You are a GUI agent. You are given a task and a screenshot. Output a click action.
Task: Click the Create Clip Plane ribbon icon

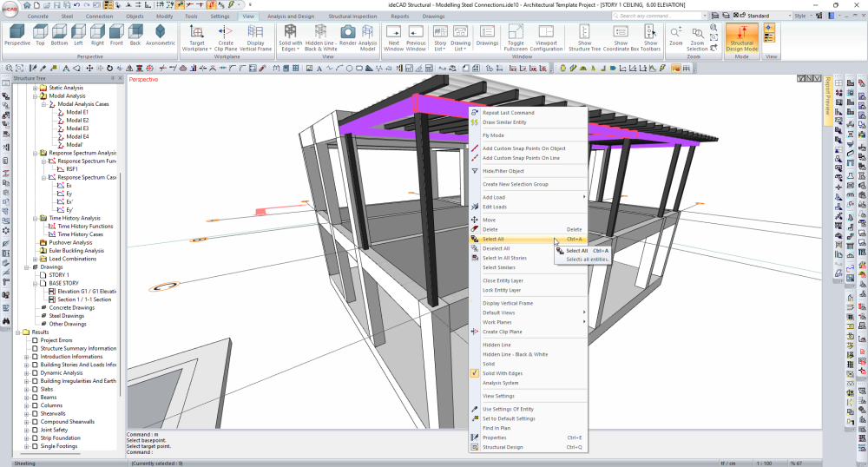(x=226, y=33)
